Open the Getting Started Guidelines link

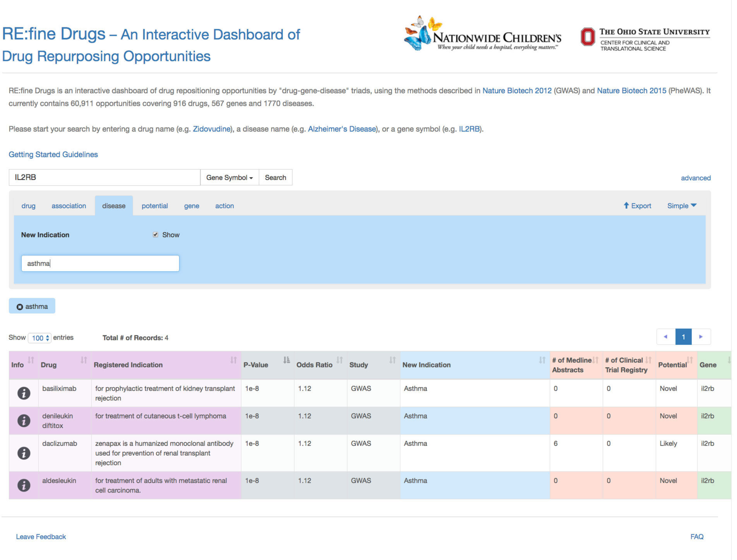tap(53, 154)
